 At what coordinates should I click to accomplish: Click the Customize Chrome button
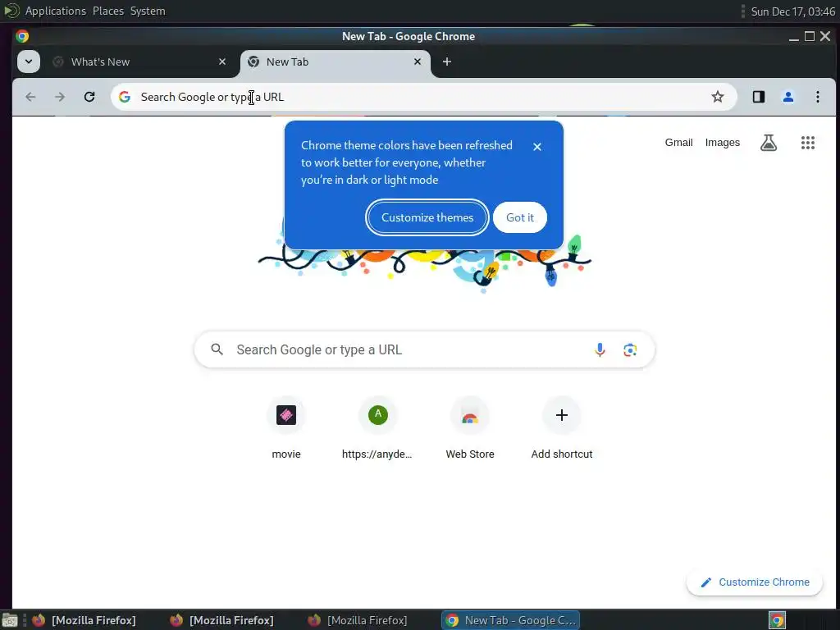(x=755, y=582)
